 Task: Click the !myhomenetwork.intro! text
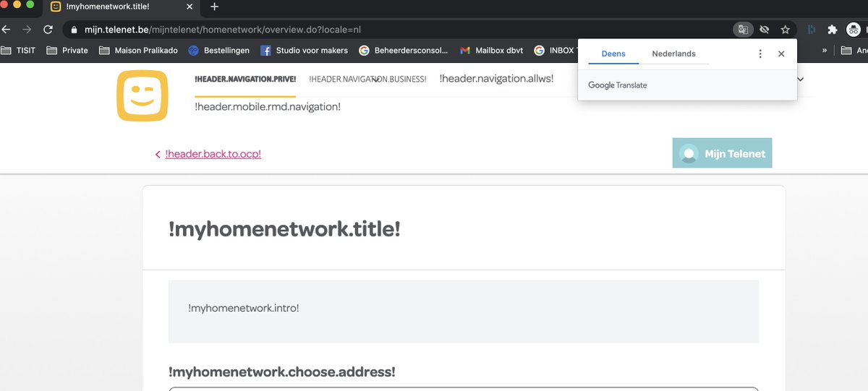[x=244, y=308]
